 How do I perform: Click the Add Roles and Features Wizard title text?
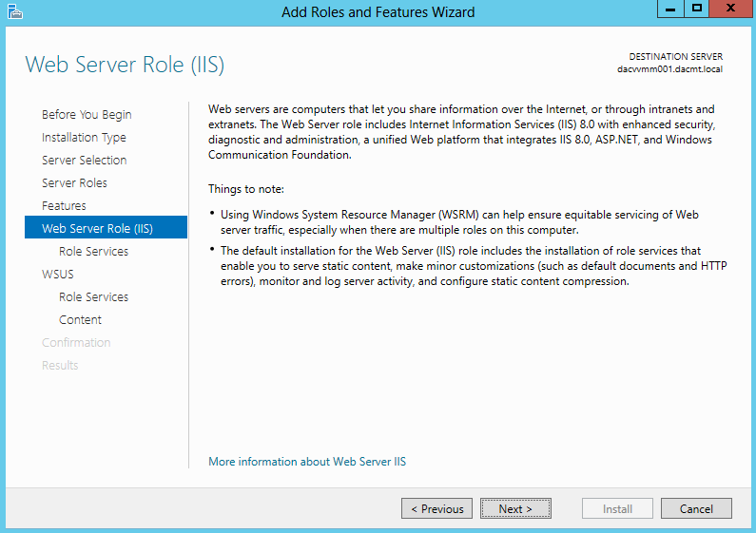point(378,12)
